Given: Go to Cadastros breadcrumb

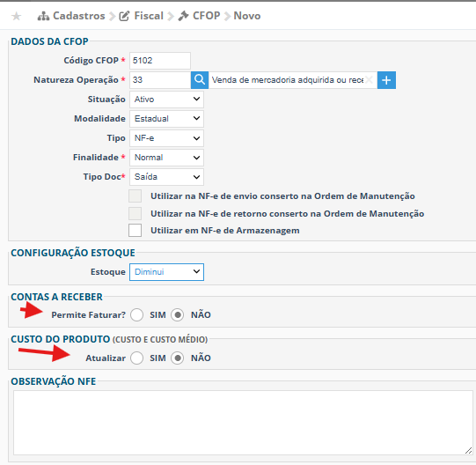Looking at the screenshot, I should click(x=79, y=16).
